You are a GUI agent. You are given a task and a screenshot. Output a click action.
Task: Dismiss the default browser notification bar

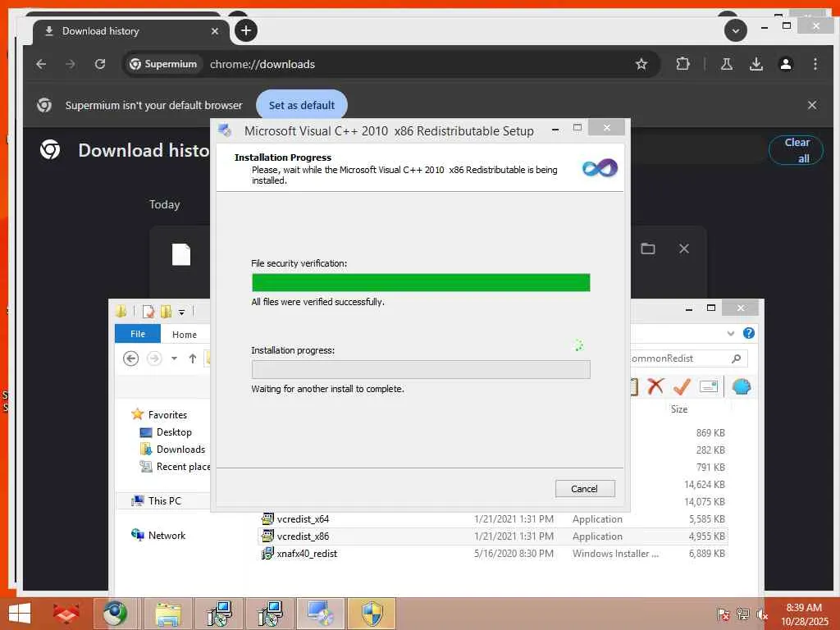[x=812, y=105]
